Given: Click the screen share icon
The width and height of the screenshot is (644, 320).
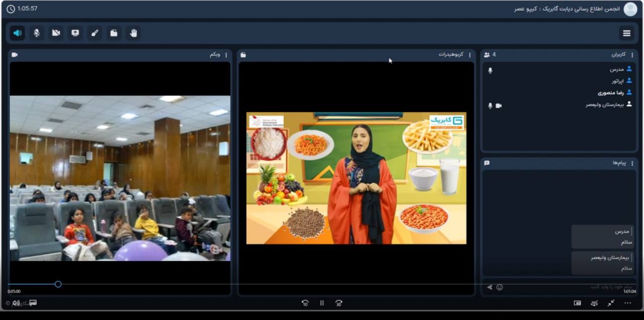Looking at the screenshot, I should pos(75,33).
